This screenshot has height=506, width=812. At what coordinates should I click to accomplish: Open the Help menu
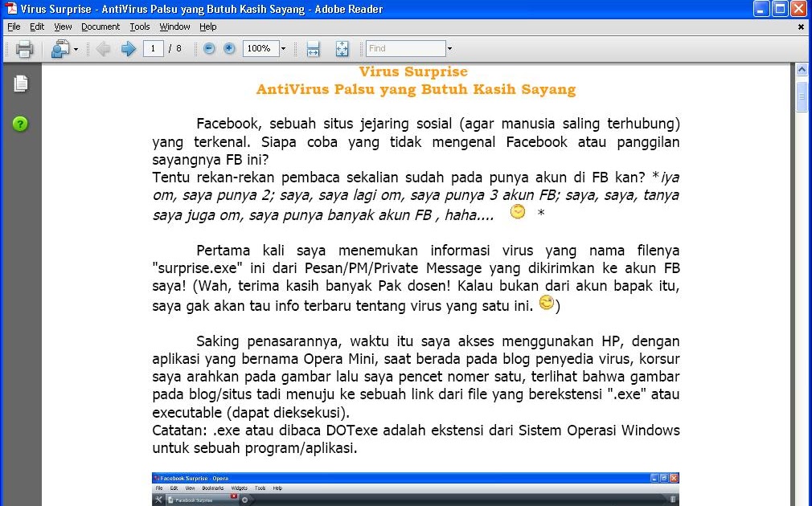pos(207,27)
